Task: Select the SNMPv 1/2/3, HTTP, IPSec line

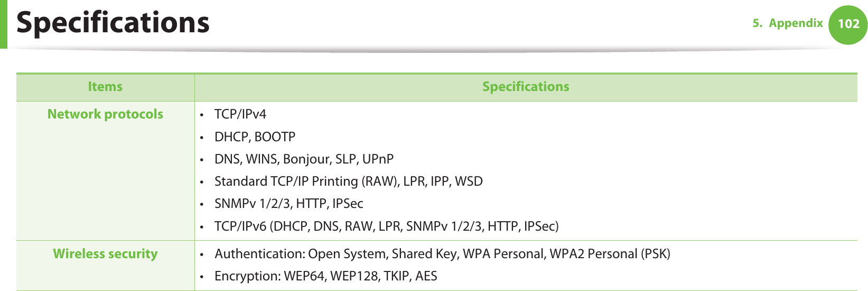Action: point(288,204)
